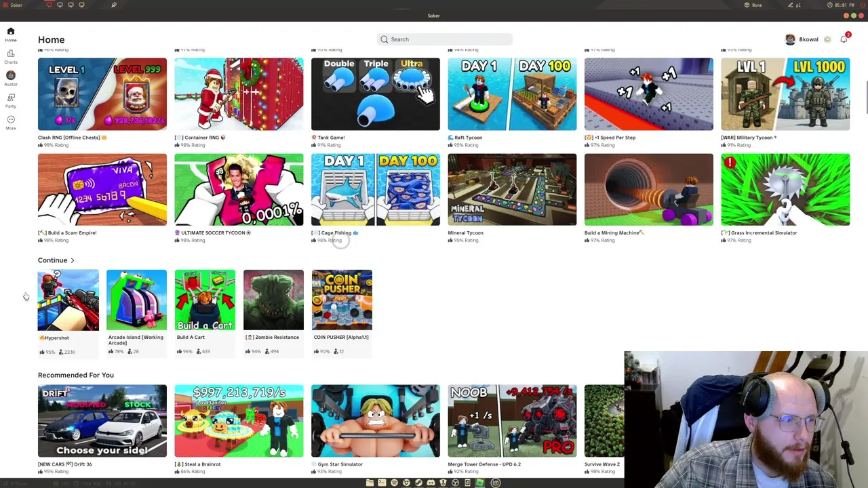The image size is (868, 488).
Task: Click the Robux icon near username
Action: [x=827, y=39]
